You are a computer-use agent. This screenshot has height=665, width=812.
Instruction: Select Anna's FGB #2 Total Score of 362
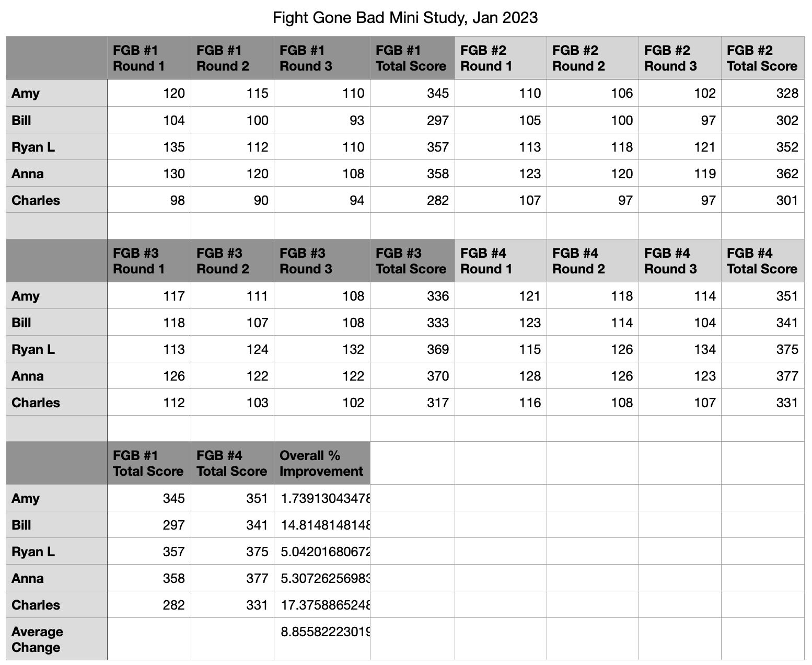coord(762,174)
